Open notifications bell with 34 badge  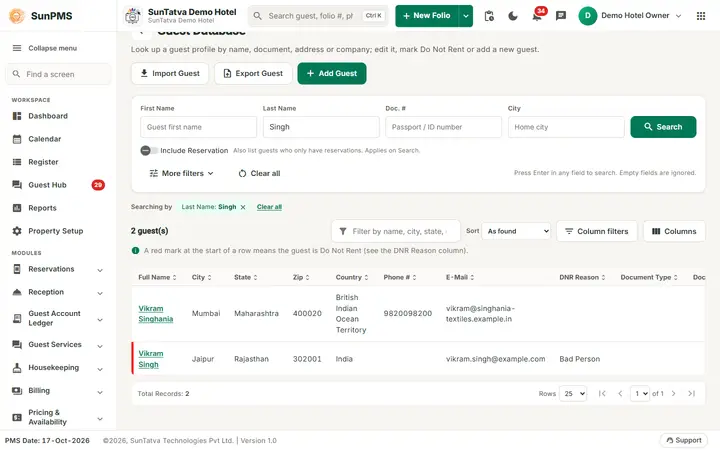[x=537, y=16]
